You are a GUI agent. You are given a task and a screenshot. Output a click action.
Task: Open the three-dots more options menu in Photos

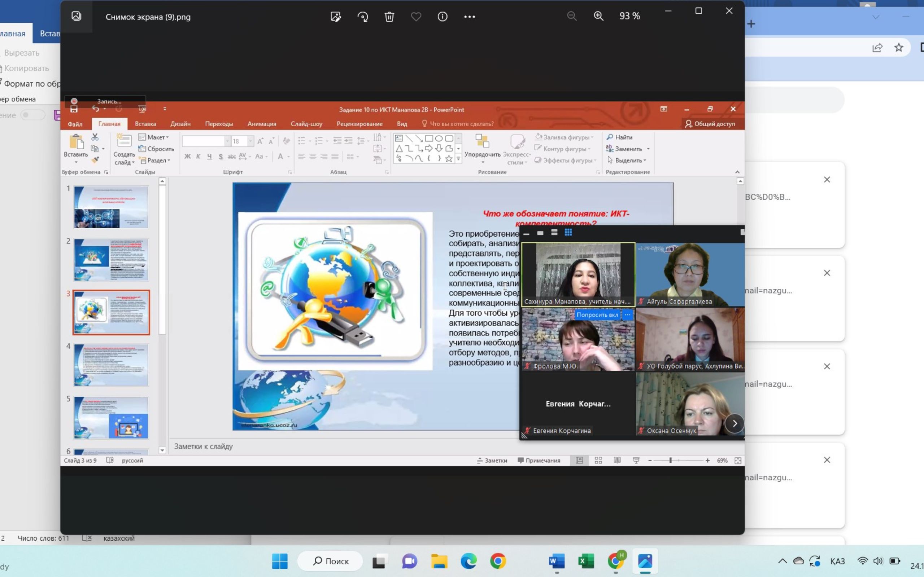point(469,17)
